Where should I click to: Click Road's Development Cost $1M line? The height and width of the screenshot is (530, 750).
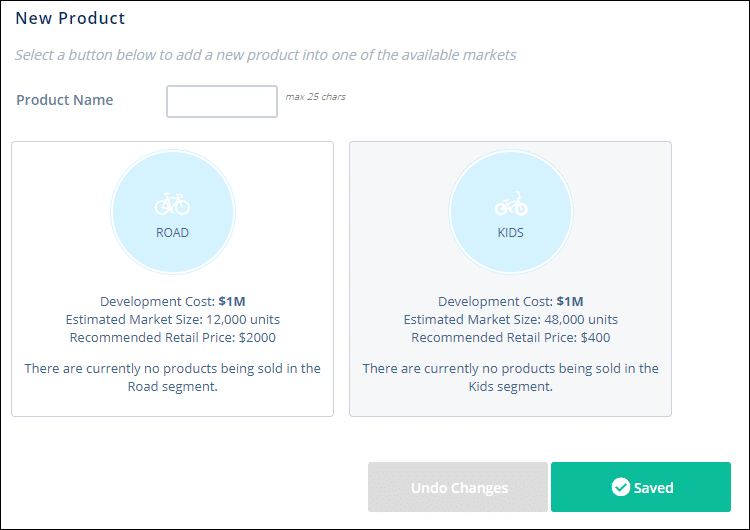point(172,301)
